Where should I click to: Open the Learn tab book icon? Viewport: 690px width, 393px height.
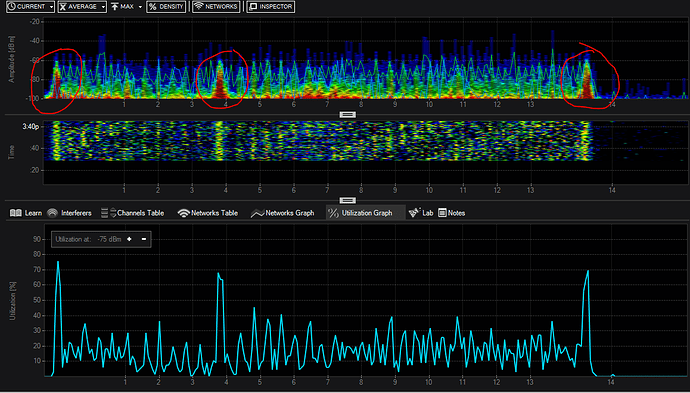point(16,213)
